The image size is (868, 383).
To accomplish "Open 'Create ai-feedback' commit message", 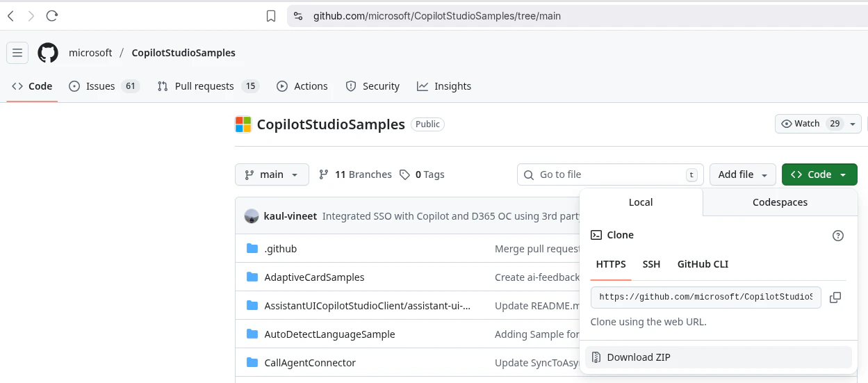I will [537, 277].
